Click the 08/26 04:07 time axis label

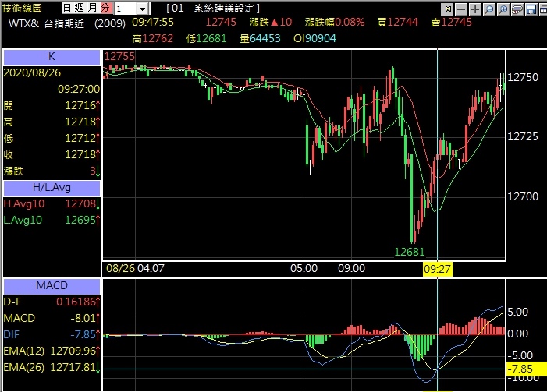click(x=135, y=269)
